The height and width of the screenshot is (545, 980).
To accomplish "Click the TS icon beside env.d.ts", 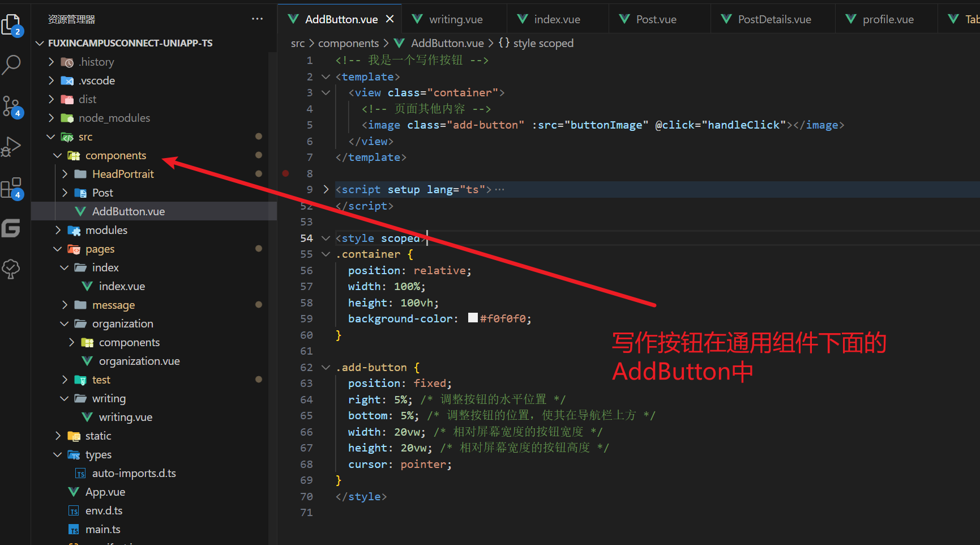I will point(74,510).
